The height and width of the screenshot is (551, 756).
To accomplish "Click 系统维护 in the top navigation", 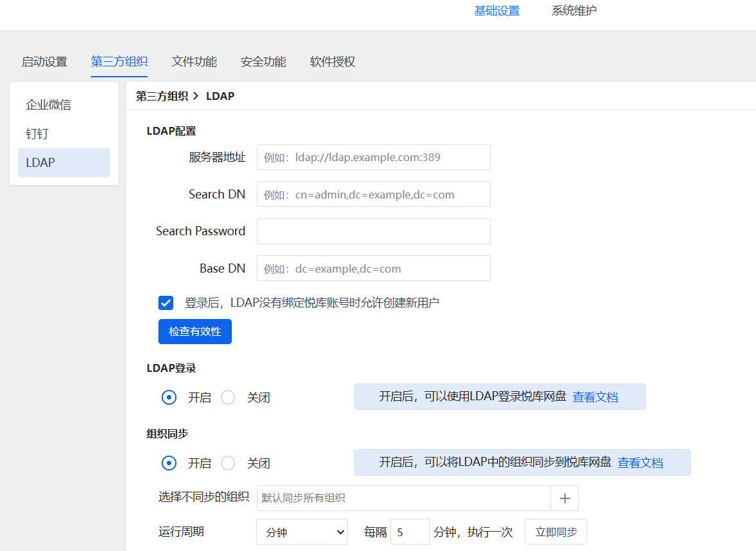I will pos(574,11).
